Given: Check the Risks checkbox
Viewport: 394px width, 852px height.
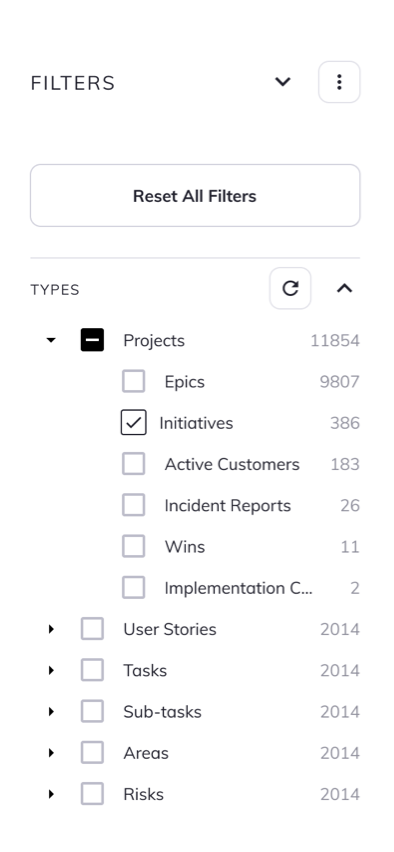Looking at the screenshot, I should 92,794.
